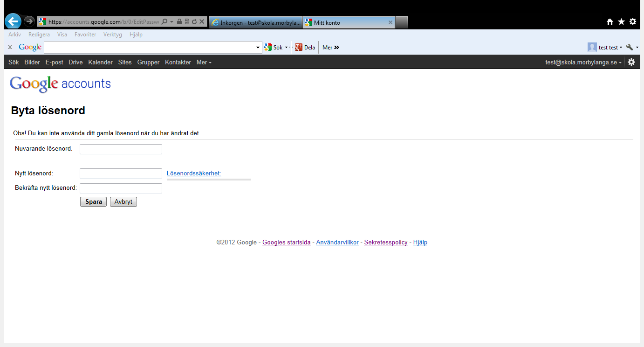644x347 pixels.
Task: Open the Visa menu
Action: (x=62, y=35)
